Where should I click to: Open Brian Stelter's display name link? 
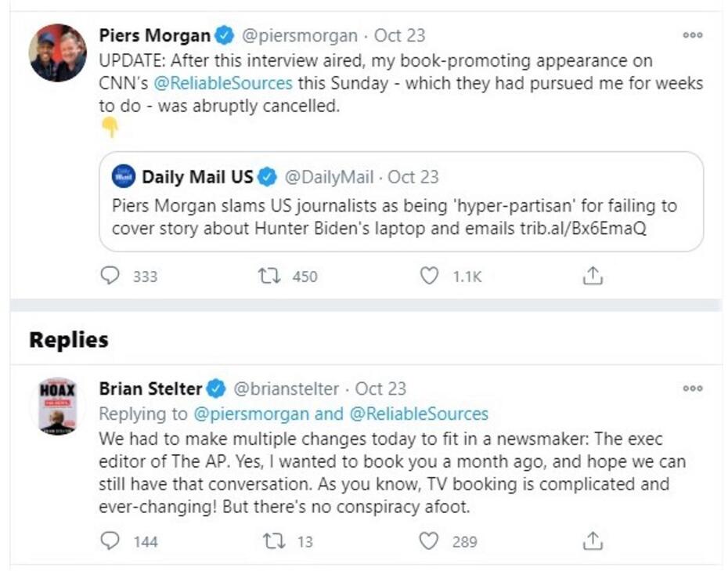(x=151, y=388)
